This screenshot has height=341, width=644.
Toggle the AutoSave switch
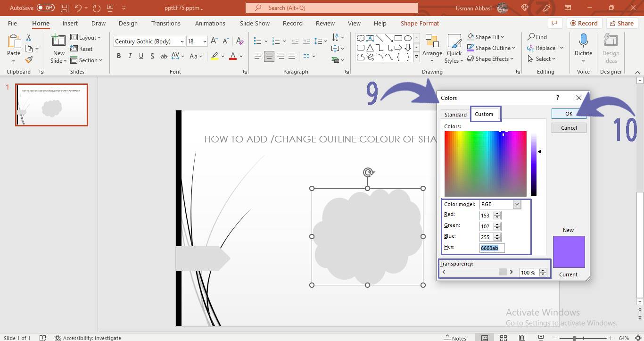pos(45,8)
